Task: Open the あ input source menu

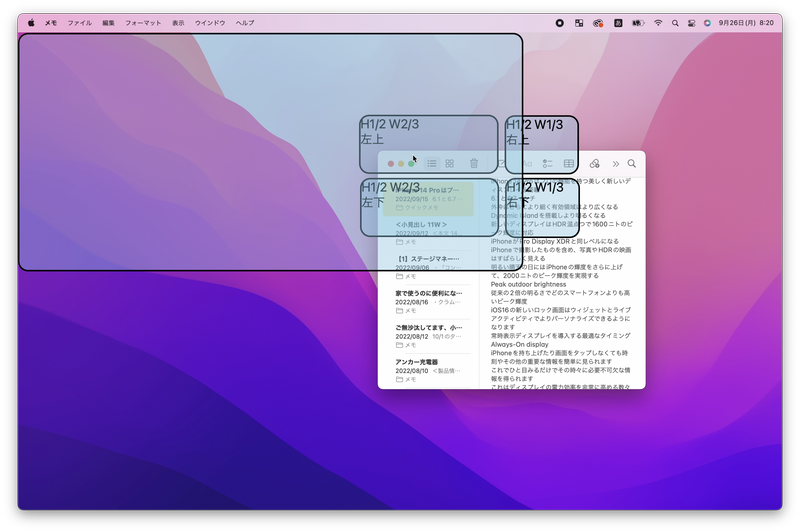Action: (618, 23)
